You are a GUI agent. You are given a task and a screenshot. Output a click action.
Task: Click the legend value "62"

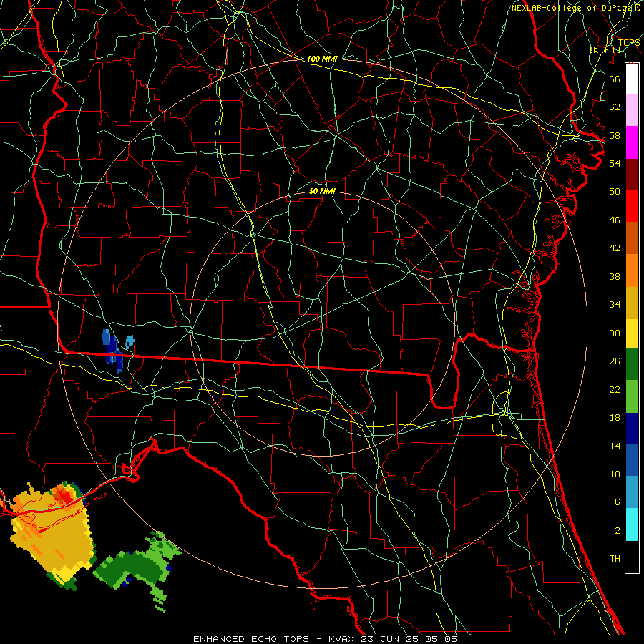615,107
